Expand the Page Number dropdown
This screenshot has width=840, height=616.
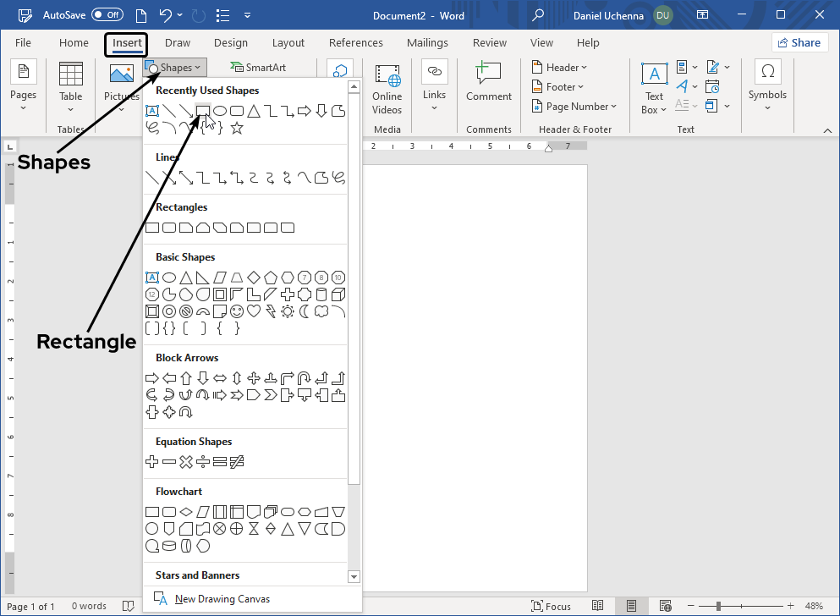tap(574, 107)
